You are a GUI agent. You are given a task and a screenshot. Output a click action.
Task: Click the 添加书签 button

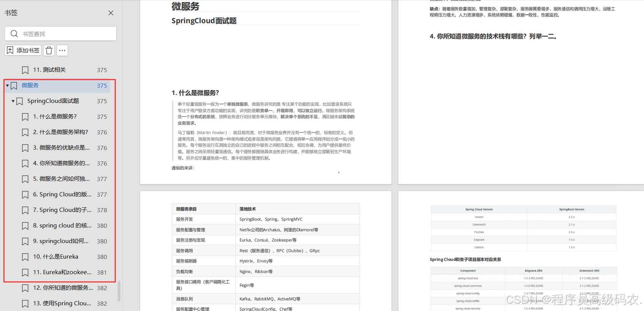tap(23, 51)
